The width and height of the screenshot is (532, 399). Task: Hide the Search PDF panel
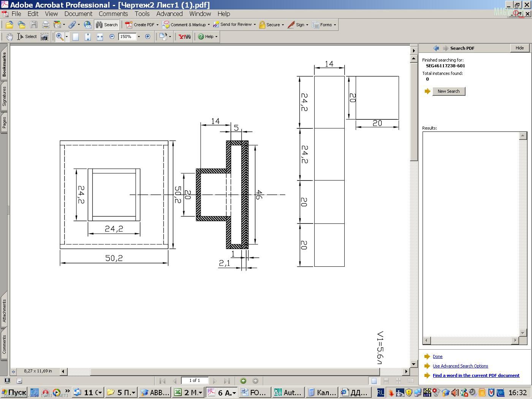[519, 48]
